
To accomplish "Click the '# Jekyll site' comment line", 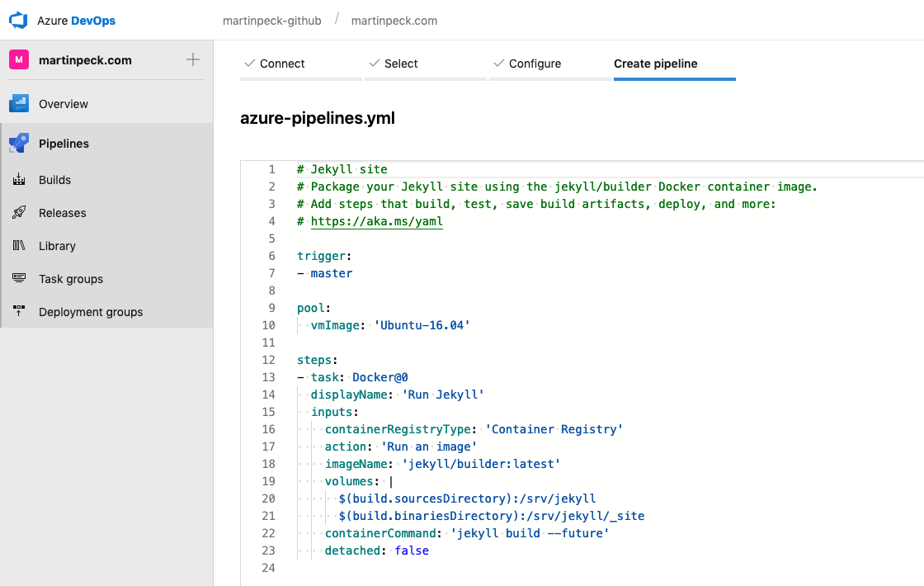I will pos(342,169).
